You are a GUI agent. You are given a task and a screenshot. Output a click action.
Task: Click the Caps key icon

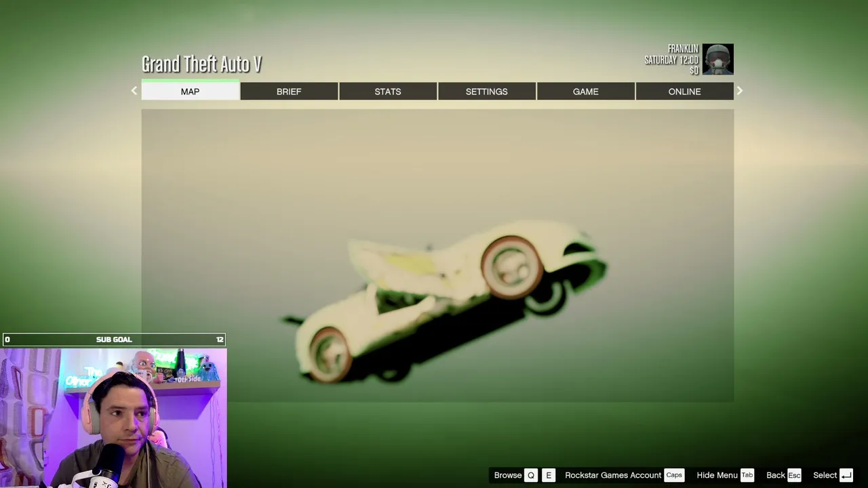click(x=674, y=475)
